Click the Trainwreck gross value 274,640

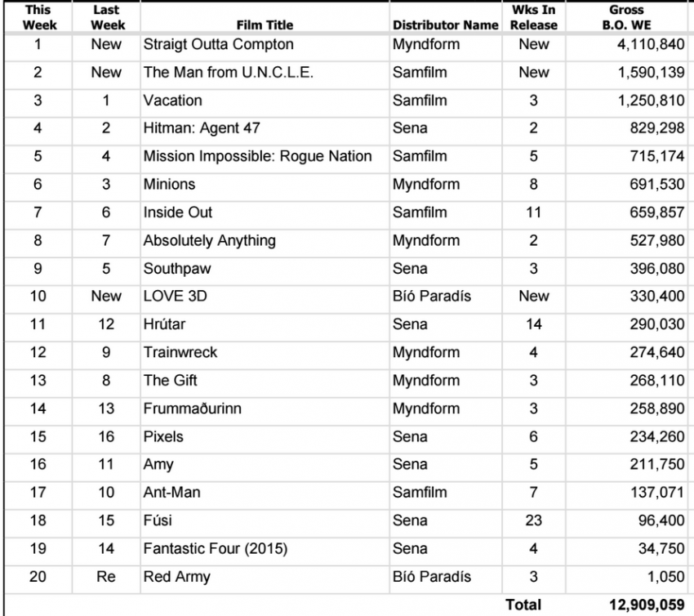656,352
